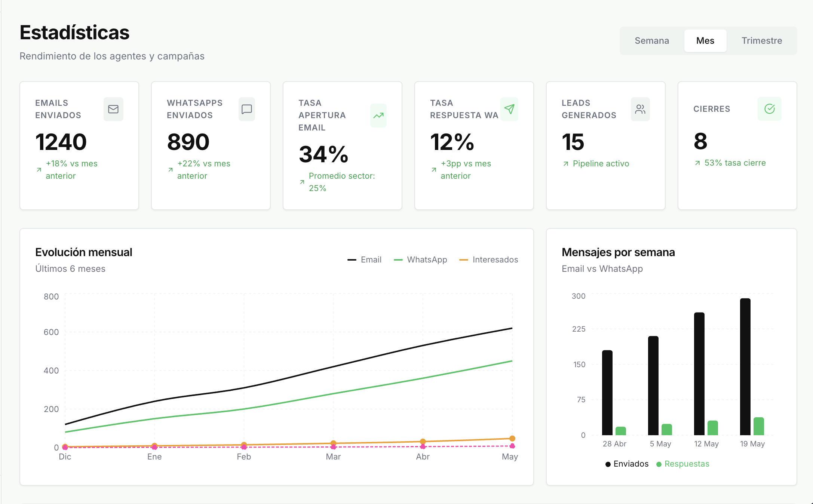Click the 53% tasa cierre text
This screenshot has width=813, height=504.
(735, 163)
